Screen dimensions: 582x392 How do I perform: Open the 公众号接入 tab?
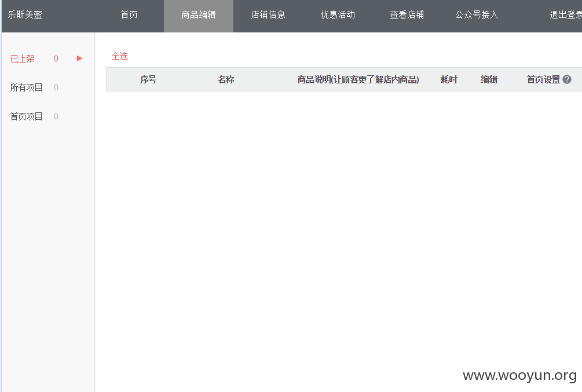coord(477,15)
